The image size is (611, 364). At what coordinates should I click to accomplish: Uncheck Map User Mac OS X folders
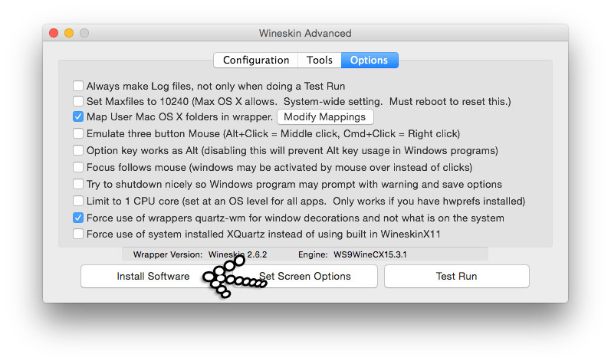click(78, 116)
